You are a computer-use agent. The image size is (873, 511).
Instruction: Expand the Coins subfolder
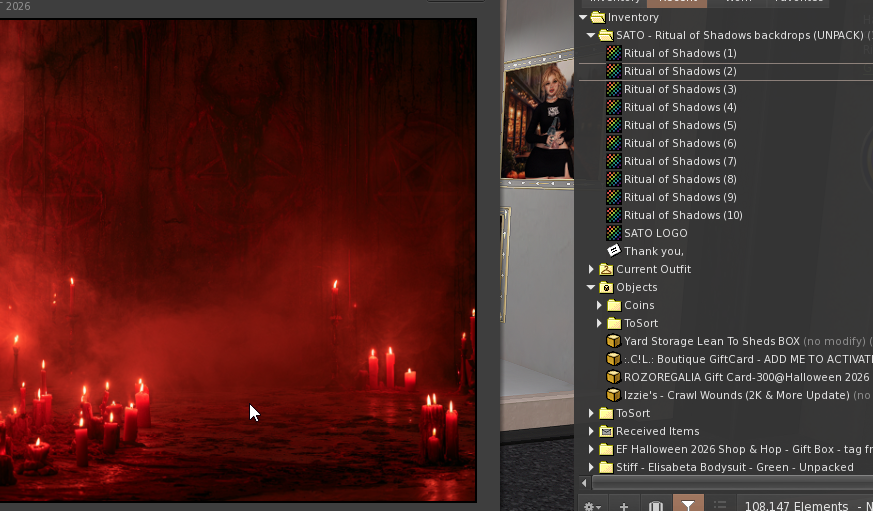click(599, 305)
